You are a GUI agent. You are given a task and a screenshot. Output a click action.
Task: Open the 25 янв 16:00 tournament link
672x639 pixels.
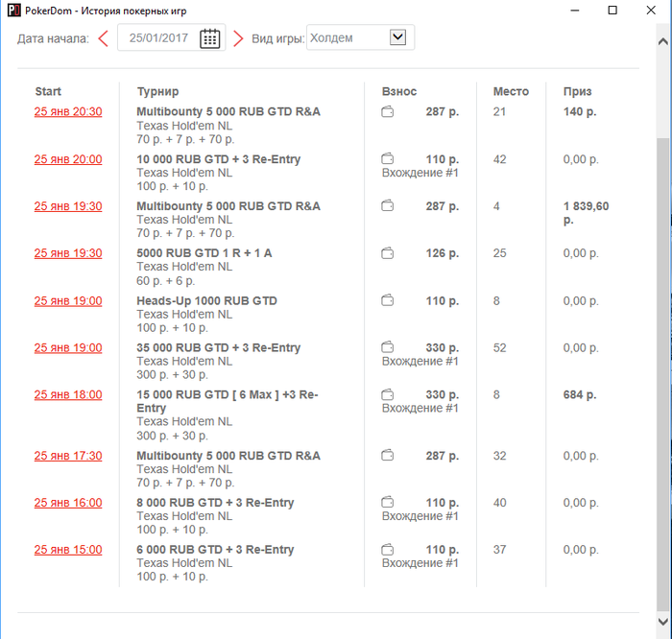pos(68,503)
